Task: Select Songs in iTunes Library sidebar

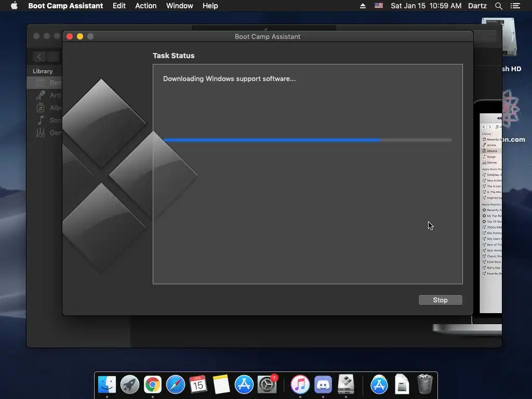Action: [45, 120]
